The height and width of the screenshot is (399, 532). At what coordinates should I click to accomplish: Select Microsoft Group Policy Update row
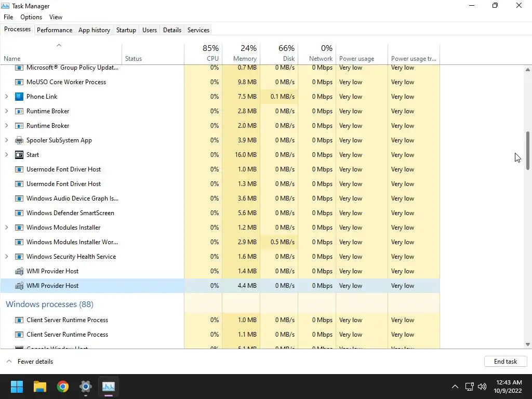[x=220, y=69]
